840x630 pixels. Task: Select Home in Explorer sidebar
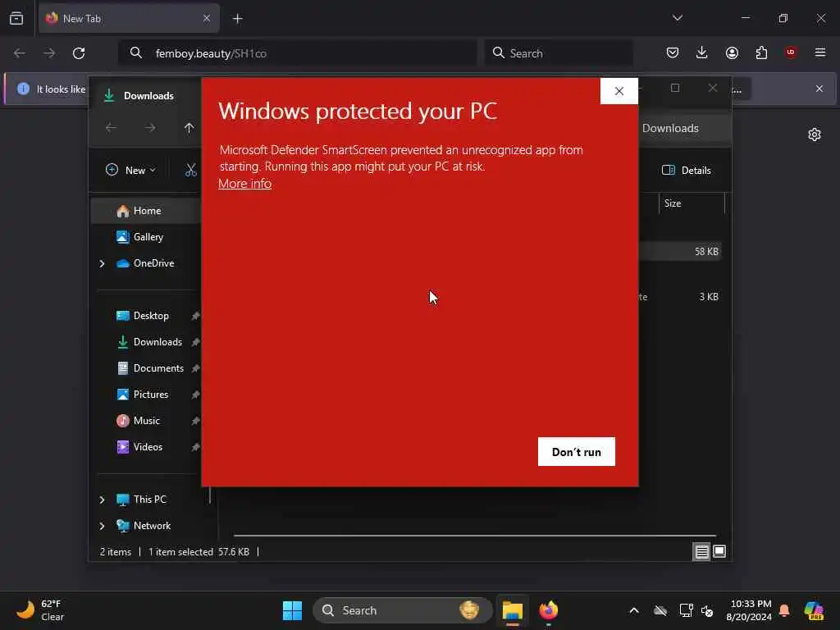point(146,211)
